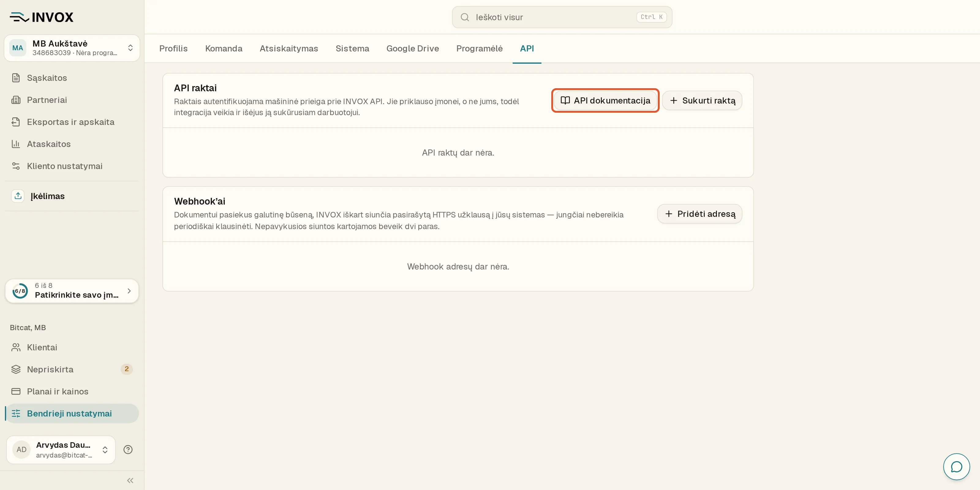Image resolution: width=980 pixels, height=490 pixels.
Task: Open the Google Drive tab
Action: (413, 49)
